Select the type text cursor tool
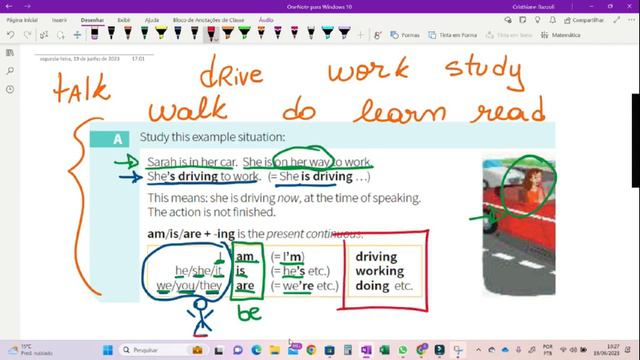This screenshot has height=360, width=640. click(44, 35)
